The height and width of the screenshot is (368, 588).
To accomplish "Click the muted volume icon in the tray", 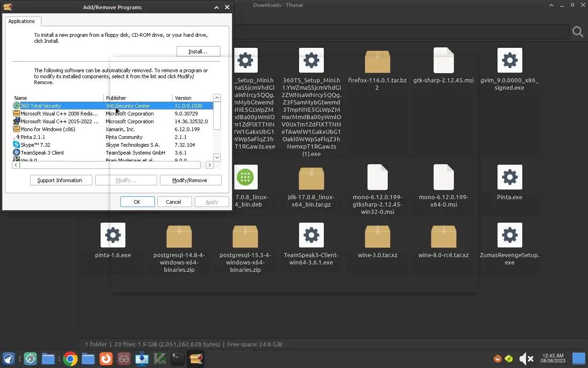I will pyautogui.click(x=526, y=359).
